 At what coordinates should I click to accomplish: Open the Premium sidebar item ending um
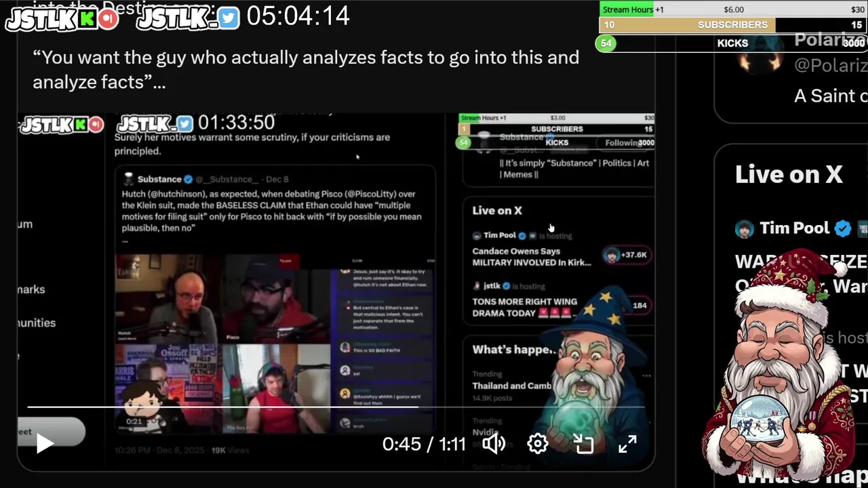[25, 224]
